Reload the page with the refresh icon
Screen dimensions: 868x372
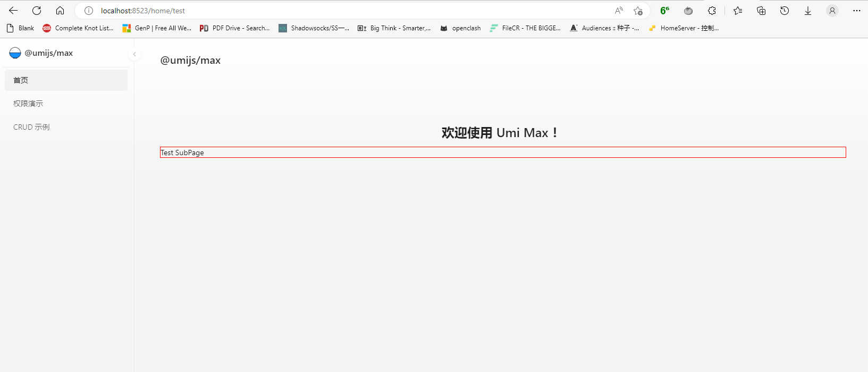pos(37,11)
